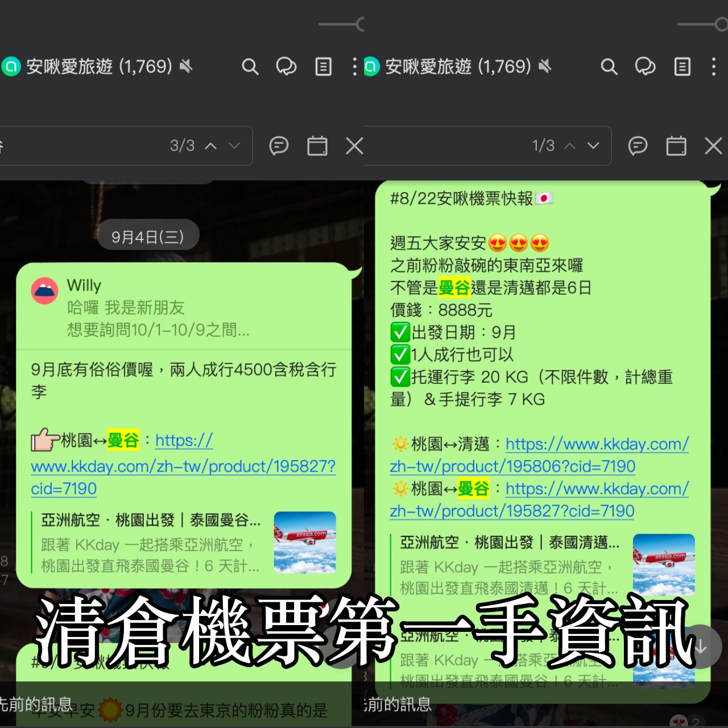Click calendar icon in right search bar
The image size is (728, 728).
pyautogui.click(x=676, y=146)
